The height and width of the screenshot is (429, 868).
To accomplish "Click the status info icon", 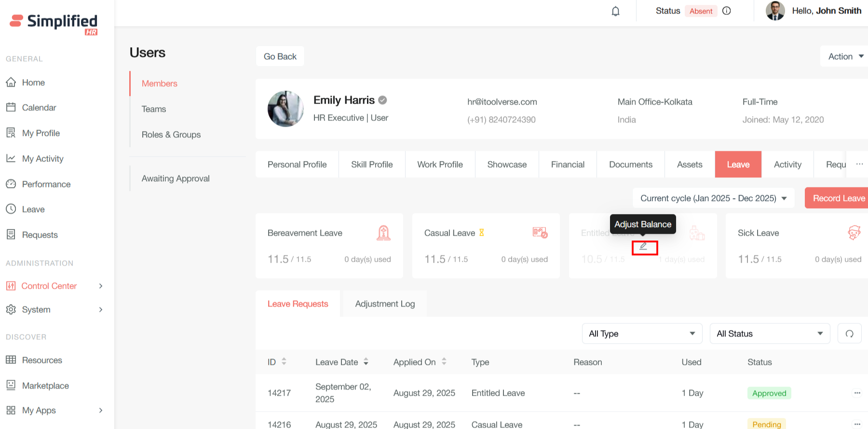I will tap(726, 11).
